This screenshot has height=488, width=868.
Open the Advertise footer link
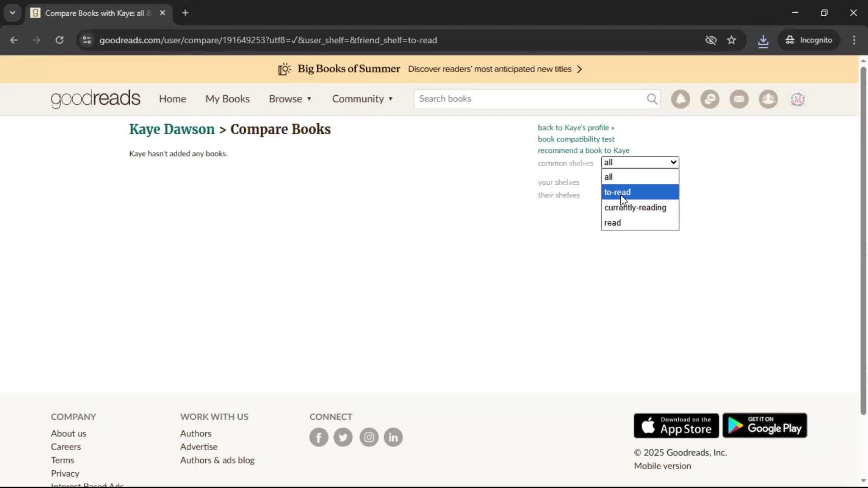click(199, 447)
